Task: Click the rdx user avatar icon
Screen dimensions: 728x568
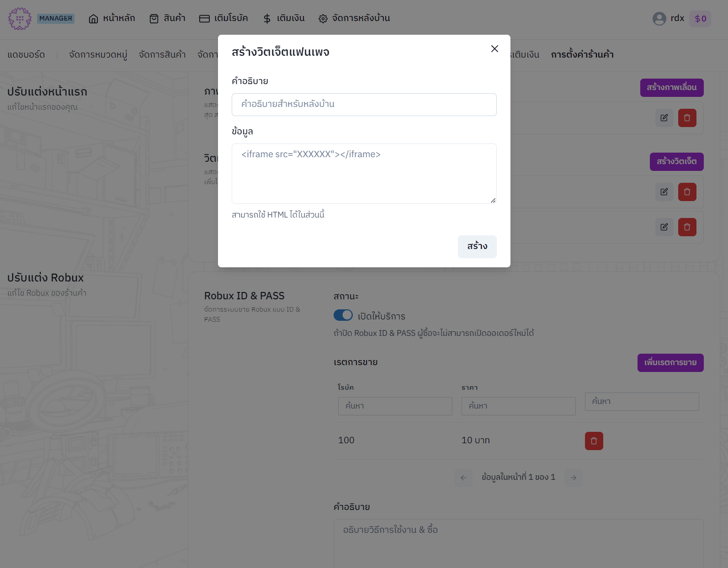Action: [x=659, y=19]
